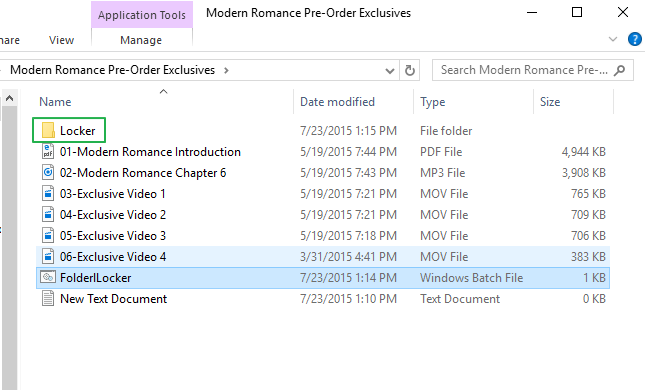Open the Manage tab under Application Tools
Image resolution: width=645 pixels, height=390 pixels.
pyautogui.click(x=141, y=40)
